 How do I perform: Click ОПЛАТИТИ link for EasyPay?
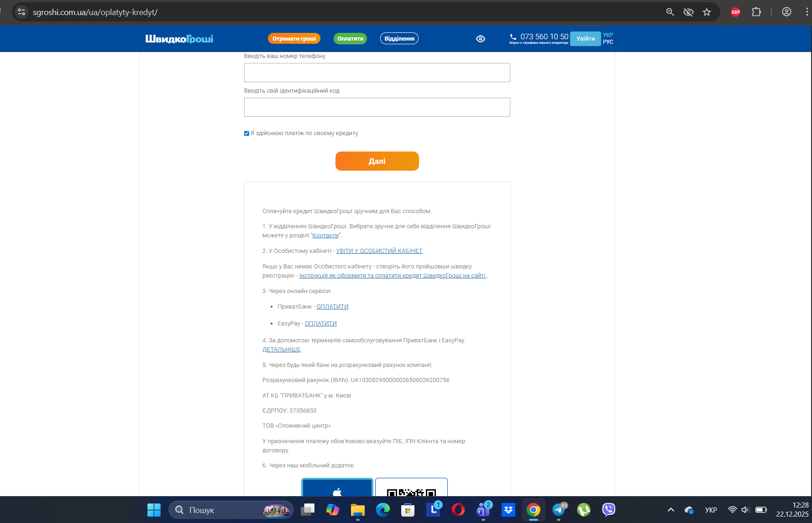pos(321,324)
